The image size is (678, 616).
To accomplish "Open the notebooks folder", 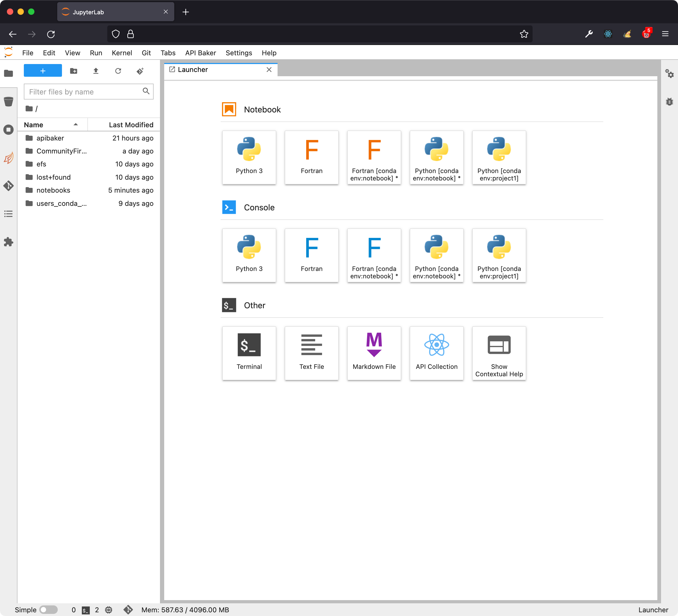I will coord(53,190).
